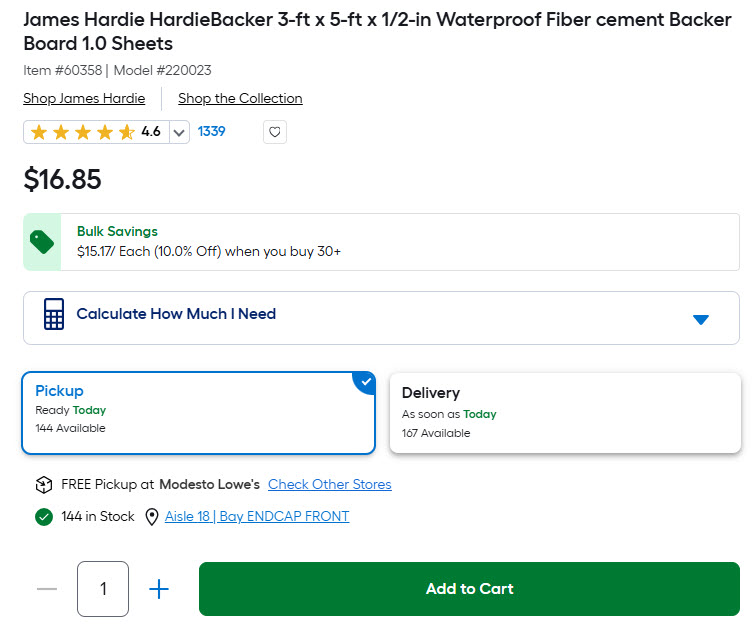Add the backer board to cart
The image size is (752, 628).
(x=469, y=589)
